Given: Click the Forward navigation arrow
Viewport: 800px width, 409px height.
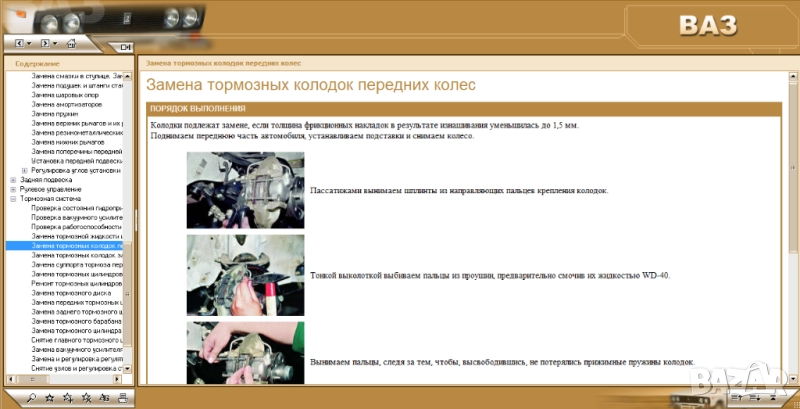Looking at the screenshot, I should pos(47,44).
